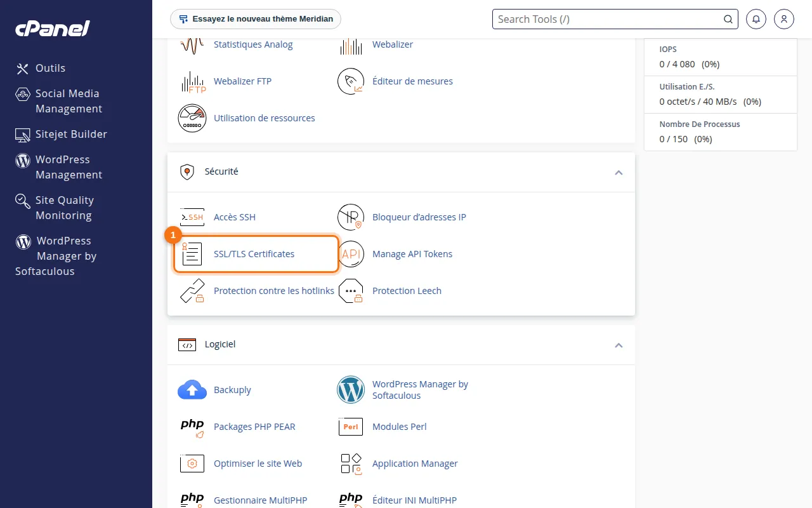Screen dimensions: 812x508
Task: Click Accès SSH terminal icon
Action: [x=192, y=217]
